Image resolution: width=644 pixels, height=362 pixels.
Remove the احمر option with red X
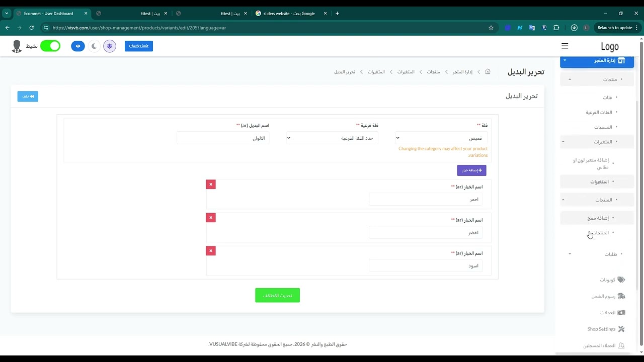[211, 185]
